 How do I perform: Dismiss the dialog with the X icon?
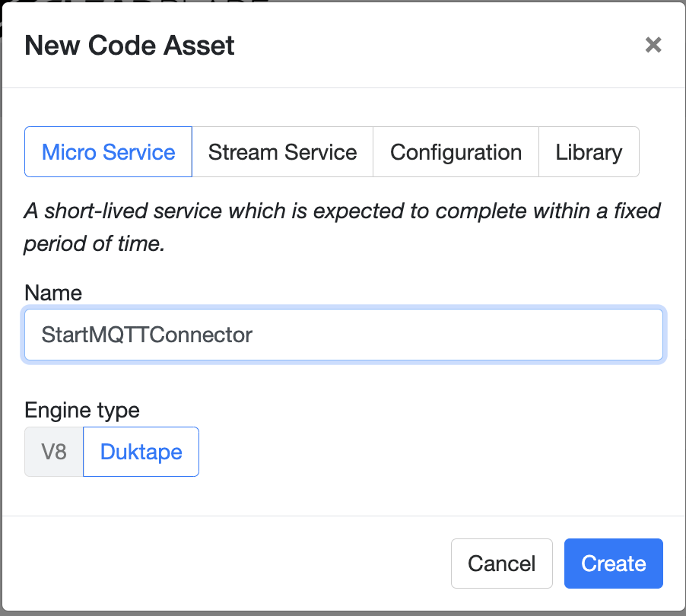click(653, 45)
